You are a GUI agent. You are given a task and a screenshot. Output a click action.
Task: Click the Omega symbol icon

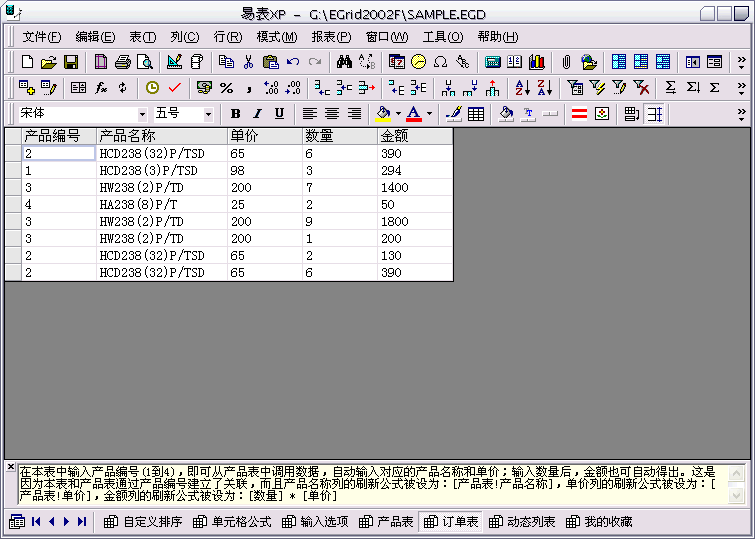point(440,62)
